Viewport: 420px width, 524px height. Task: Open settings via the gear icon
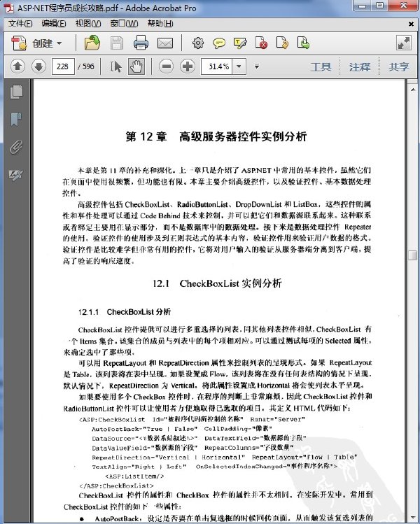pyautogui.click(x=198, y=43)
